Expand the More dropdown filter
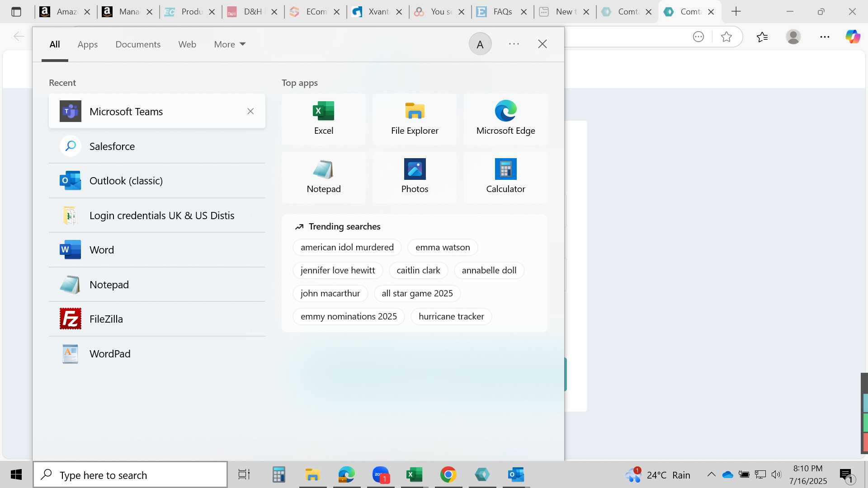The image size is (868, 488). (230, 44)
